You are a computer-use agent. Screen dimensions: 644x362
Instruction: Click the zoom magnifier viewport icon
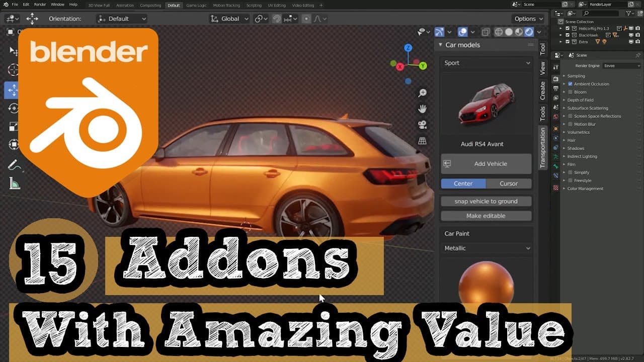(x=423, y=93)
